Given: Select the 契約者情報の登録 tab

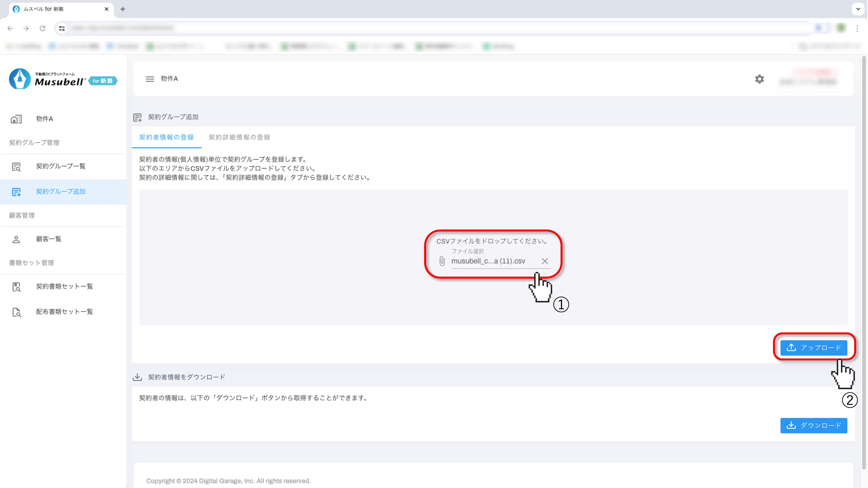Looking at the screenshot, I should point(166,137).
